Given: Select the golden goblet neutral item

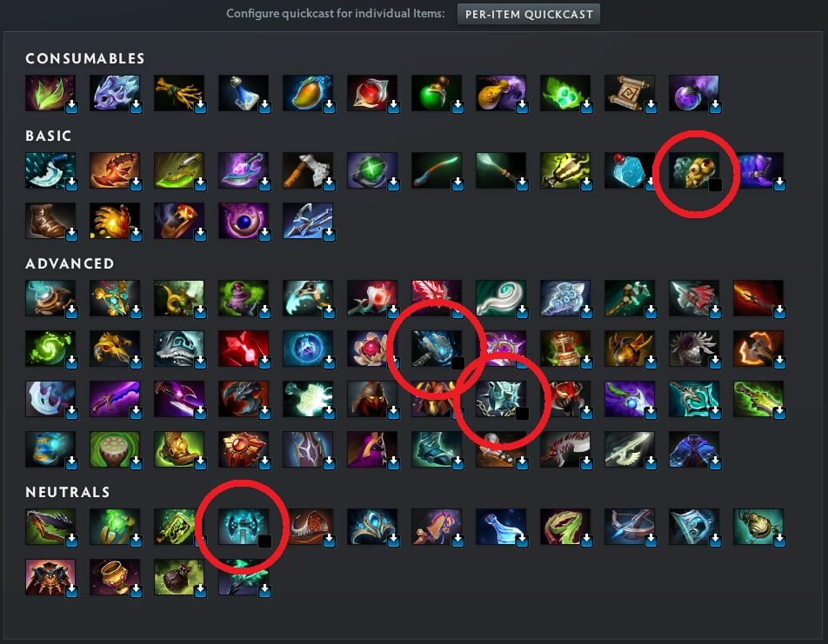Looking at the screenshot, I should 115,577.
